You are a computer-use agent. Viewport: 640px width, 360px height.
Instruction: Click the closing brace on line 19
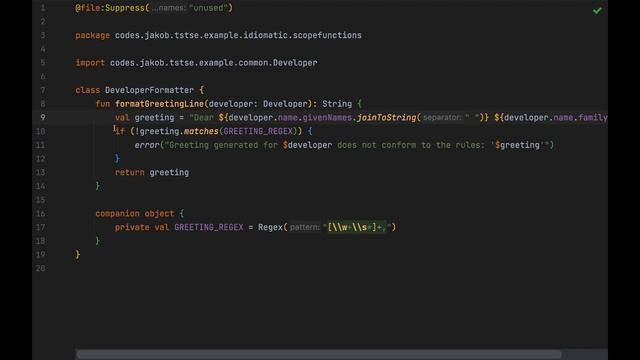[x=78, y=255]
